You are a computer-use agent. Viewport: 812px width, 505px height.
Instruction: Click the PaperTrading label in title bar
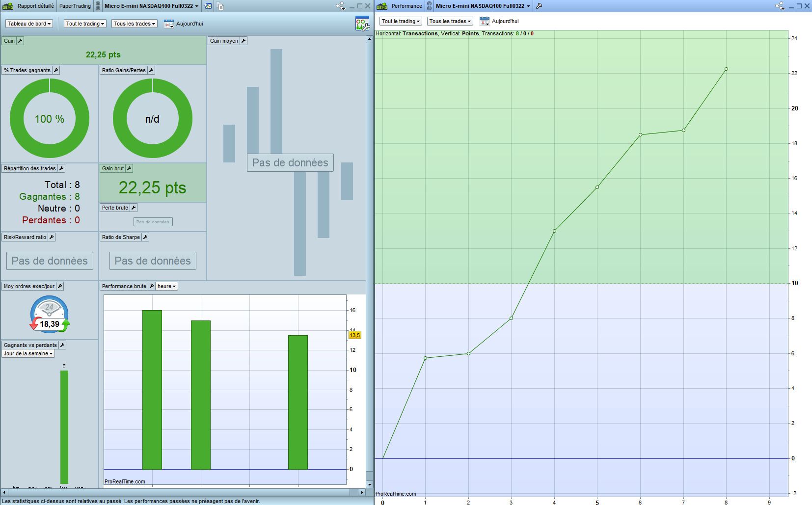click(x=75, y=6)
